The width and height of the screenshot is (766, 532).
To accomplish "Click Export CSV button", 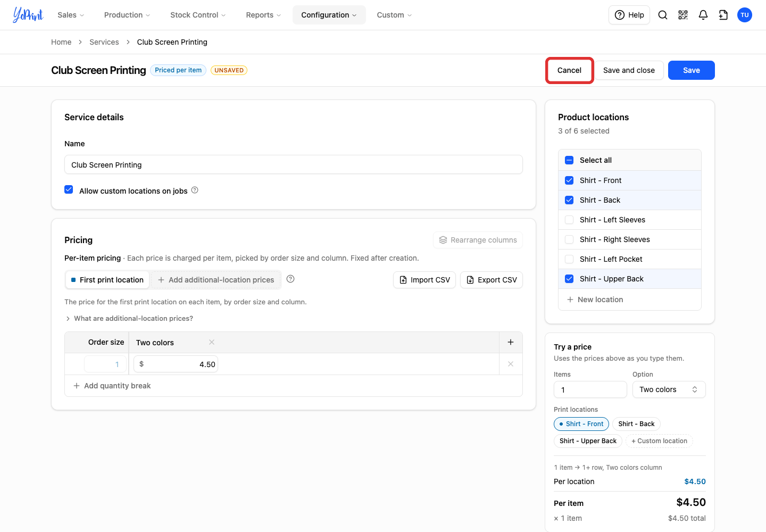I will click(492, 280).
